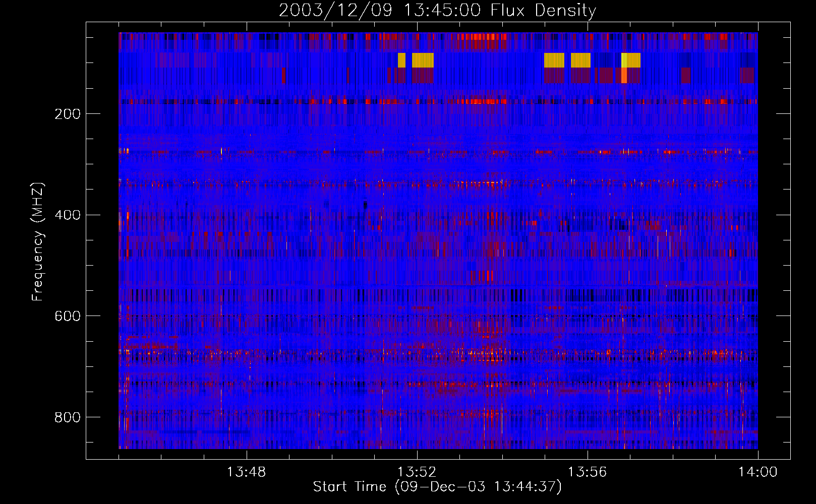Click the "Frequency (MHZ)" axis label

(38, 242)
